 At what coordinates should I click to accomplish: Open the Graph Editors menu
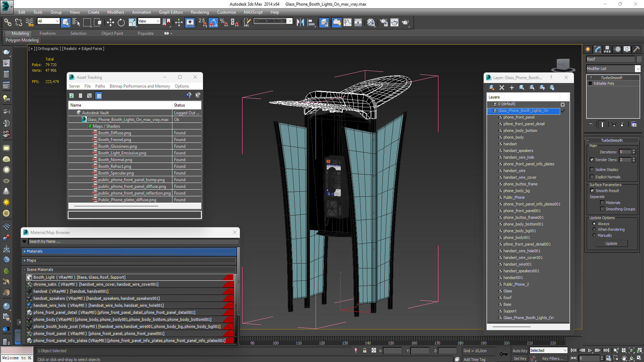171,12
